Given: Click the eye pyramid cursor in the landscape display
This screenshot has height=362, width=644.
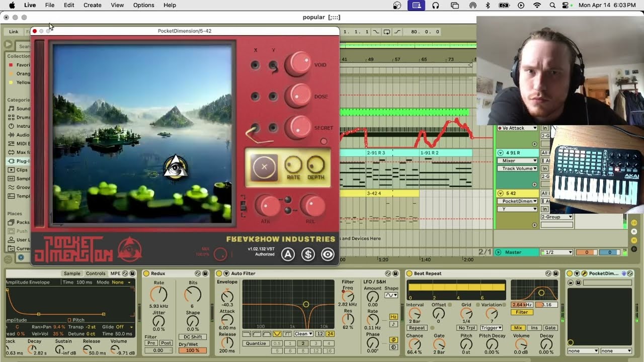Looking at the screenshot, I should point(176,166).
